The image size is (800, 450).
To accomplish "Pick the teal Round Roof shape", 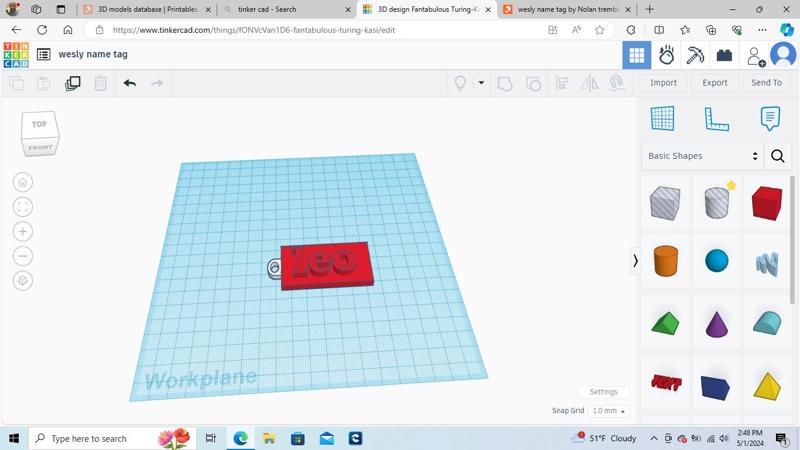I will [x=767, y=323].
